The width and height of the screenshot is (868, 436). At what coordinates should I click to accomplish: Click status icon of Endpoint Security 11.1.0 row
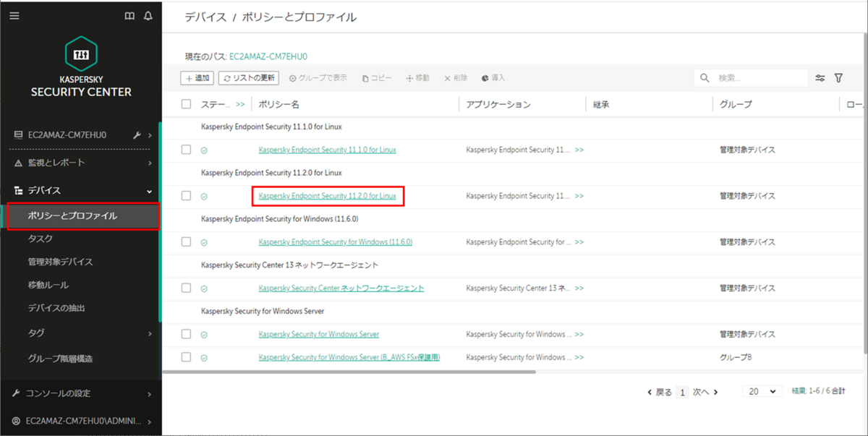pos(204,150)
